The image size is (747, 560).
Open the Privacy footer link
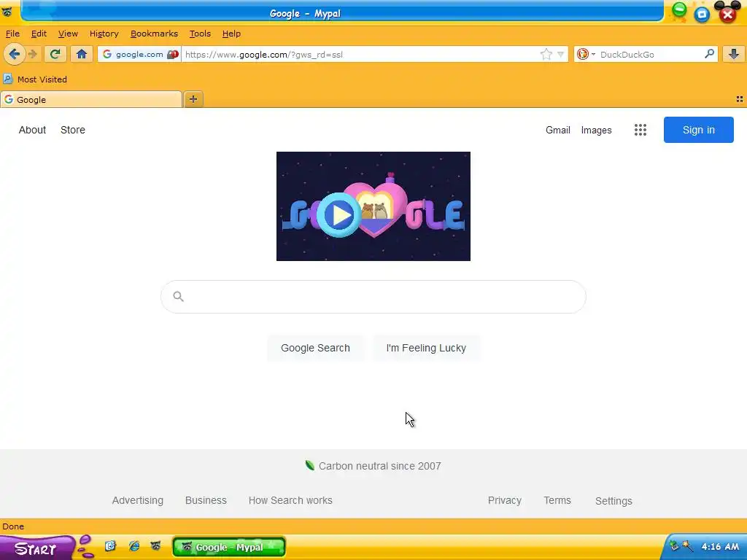coord(505,500)
